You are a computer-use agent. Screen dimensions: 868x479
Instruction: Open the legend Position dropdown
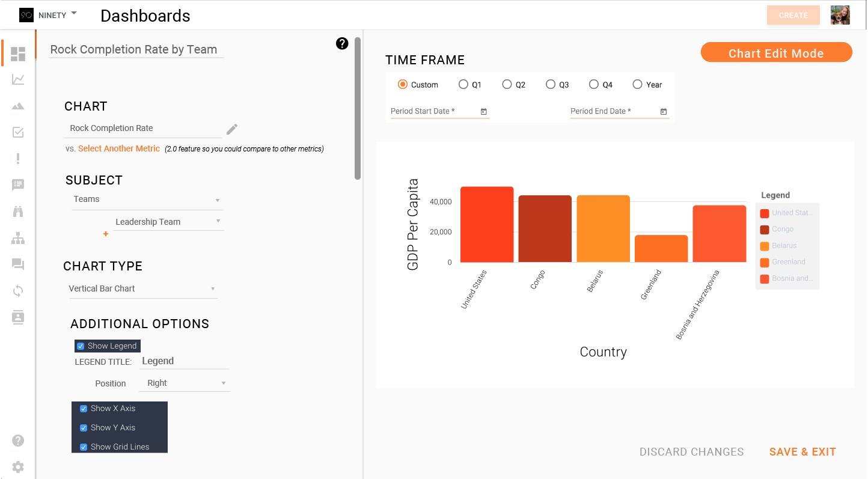pyautogui.click(x=185, y=383)
